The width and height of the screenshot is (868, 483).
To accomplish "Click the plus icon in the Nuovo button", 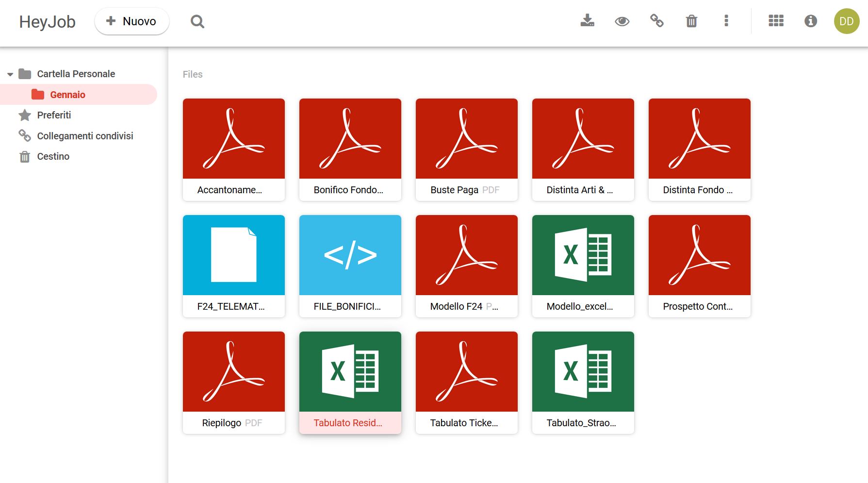I will click(x=111, y=21).
